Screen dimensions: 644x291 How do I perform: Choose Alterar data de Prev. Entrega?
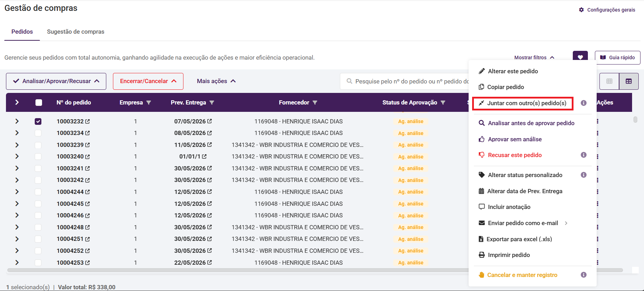point(521,191)
